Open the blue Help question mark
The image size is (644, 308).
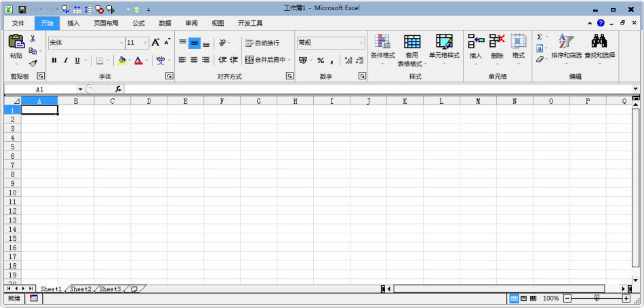click(601, 23)
